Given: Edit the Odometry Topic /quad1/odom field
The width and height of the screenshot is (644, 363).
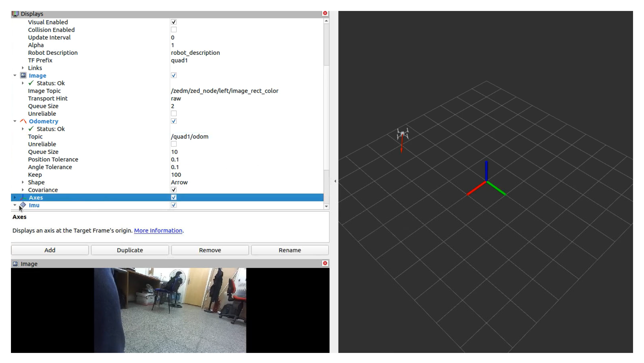Looking at the screenshot, I should pos(189,136).
